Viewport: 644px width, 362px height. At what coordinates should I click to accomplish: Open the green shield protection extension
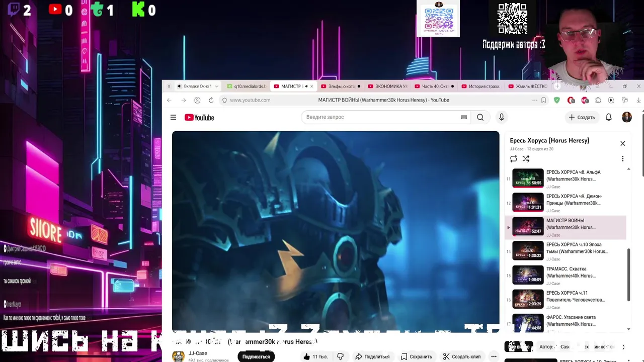click(556, 100)
